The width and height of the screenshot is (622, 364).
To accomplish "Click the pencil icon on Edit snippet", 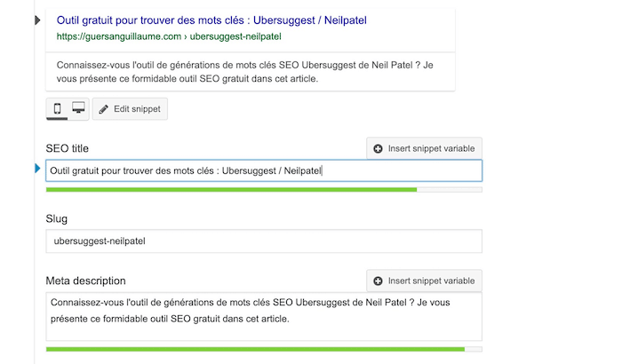I will [x=104, y=109].
